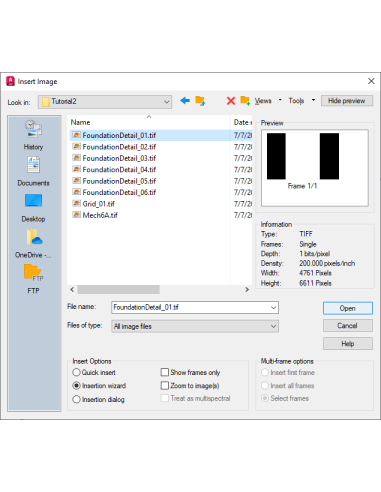381x492 pixels.
Task: Open the Tools menu
Action: click(x=296, y=101)
